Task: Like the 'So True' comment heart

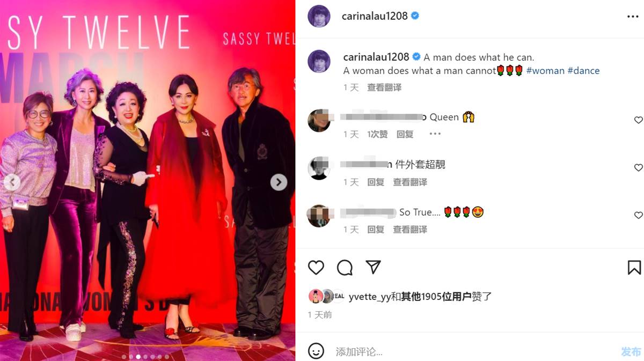Action: [x=638, y=215]
